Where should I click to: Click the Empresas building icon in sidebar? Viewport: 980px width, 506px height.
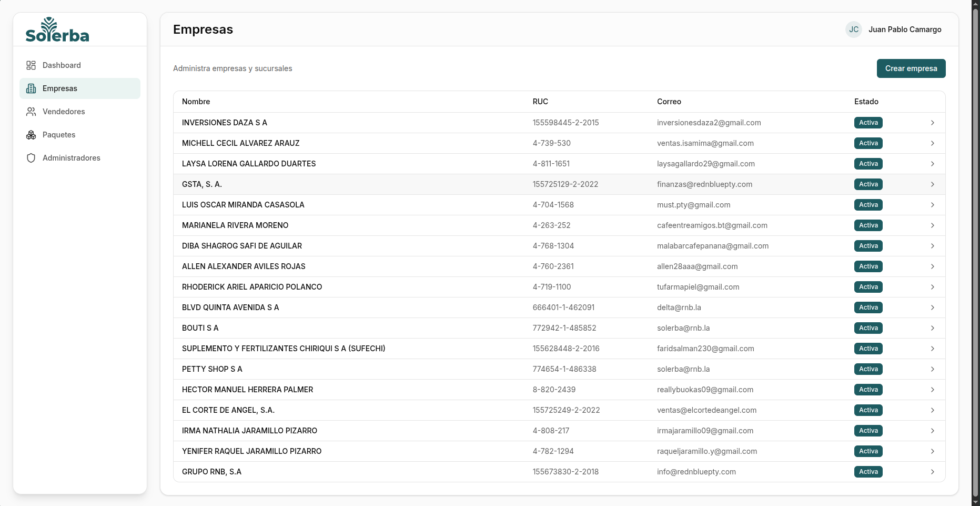31,88
